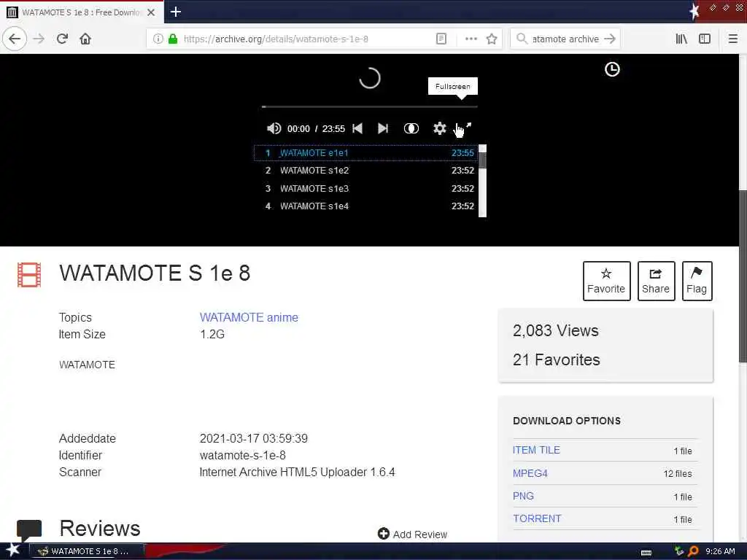747x560 pixels.
Task: Skip to next video in playlist
Action: point(383,128)
